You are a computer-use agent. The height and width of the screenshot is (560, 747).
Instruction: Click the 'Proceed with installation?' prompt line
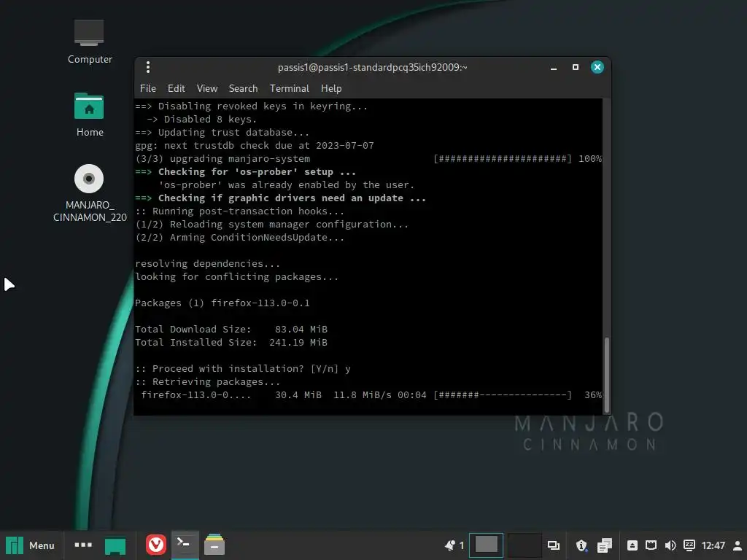pyautogui.click(x=243, y=368)
